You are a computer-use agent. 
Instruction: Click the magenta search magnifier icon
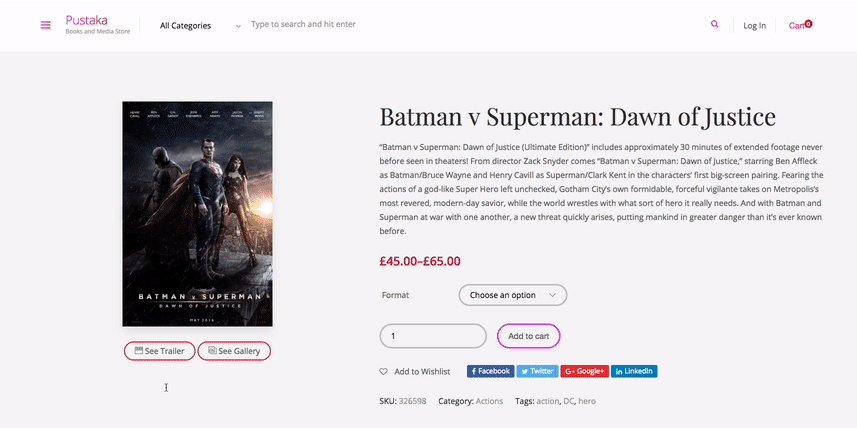[714, 24]
